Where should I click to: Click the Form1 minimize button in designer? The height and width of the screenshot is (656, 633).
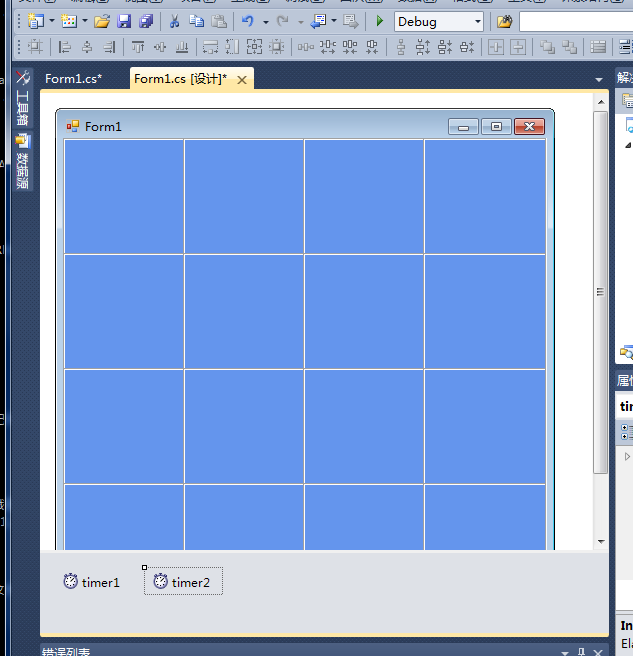click(x=463, y=127)
